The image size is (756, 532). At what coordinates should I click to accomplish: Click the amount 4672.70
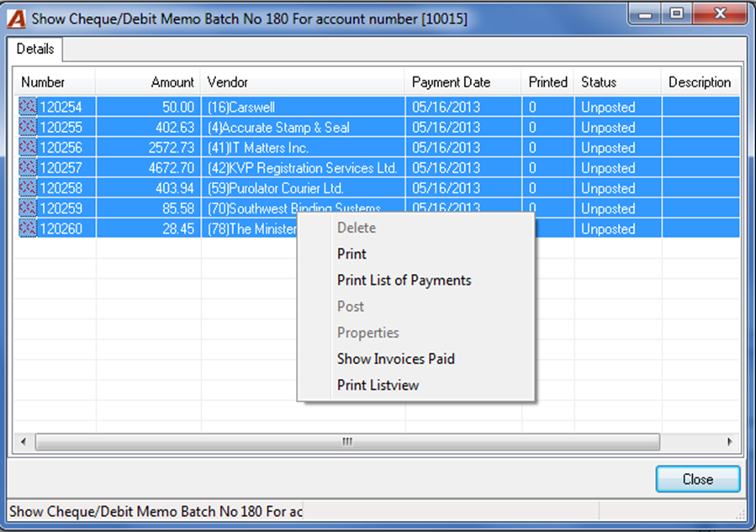pos(172,168)
